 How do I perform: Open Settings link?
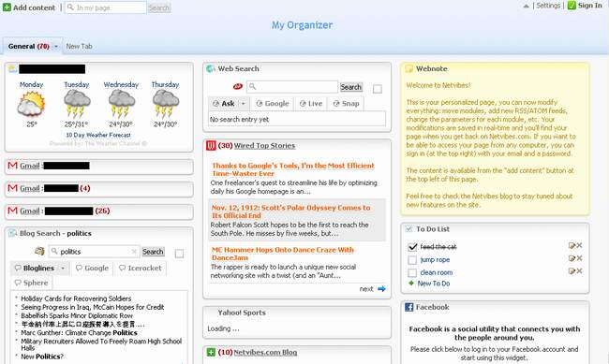548,6
